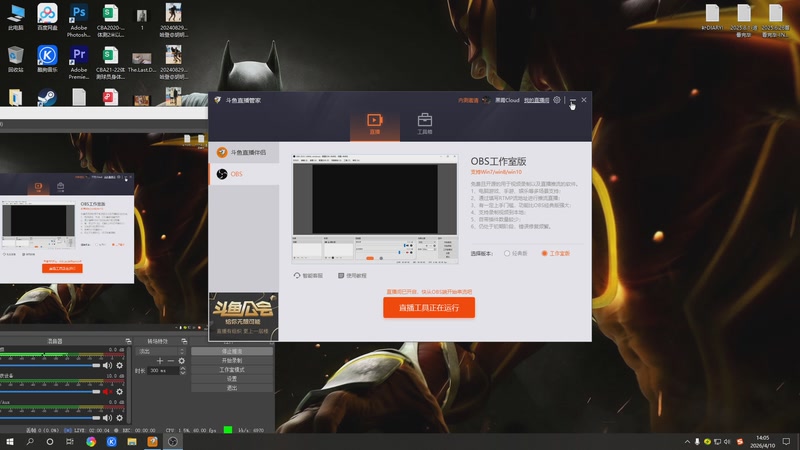Click the 黑霜Cloud user avatar
Image resolution: width=800 pixels, height=450 pixels.
coord(486,100)
